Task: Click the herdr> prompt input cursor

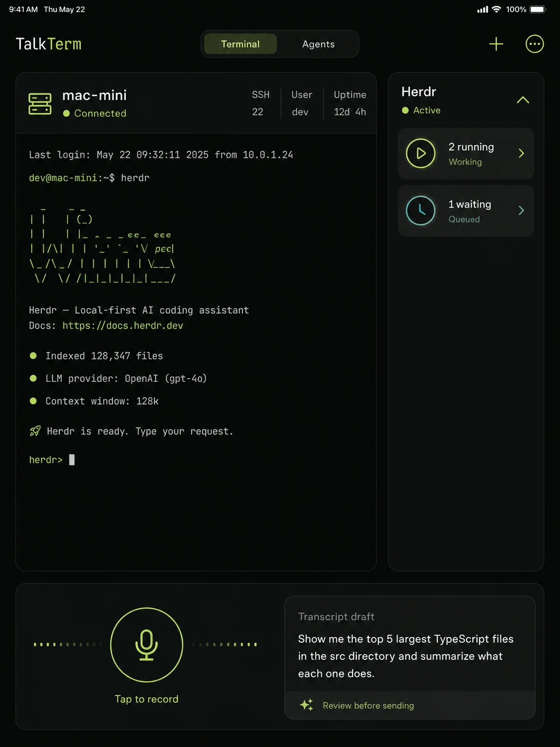Action: point(72,460)
